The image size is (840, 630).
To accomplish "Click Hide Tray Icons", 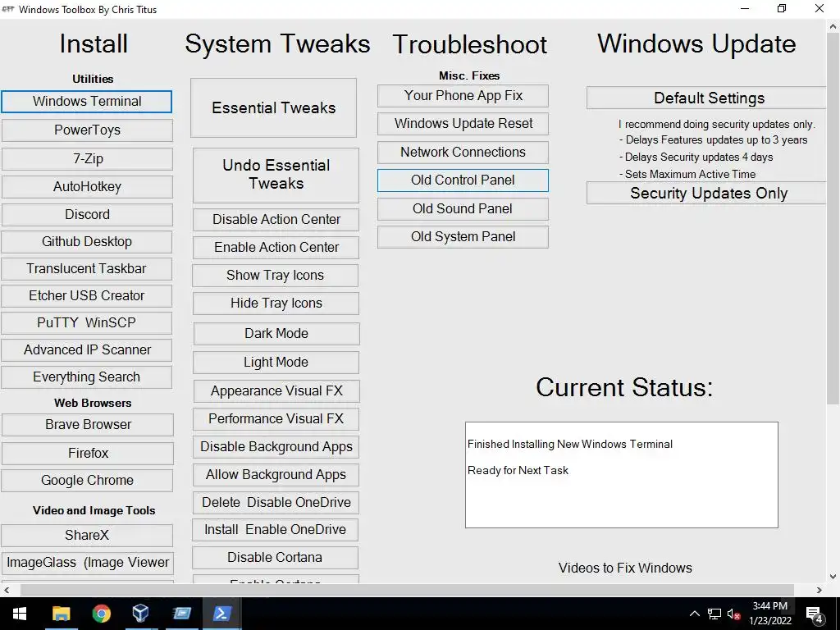I will 276,304.
